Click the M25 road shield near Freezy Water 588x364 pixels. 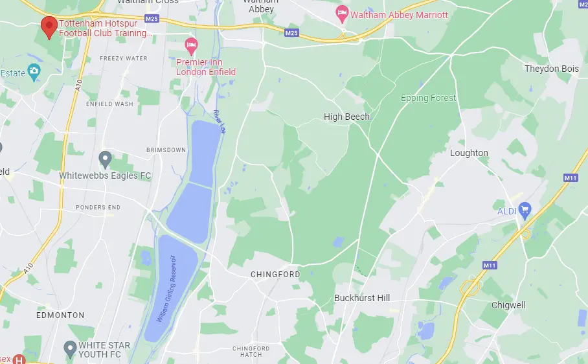[152, 19]
